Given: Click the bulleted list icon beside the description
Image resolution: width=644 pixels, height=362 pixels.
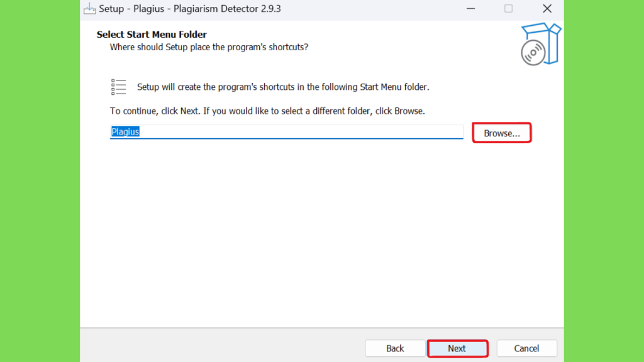Looking at the screenshot, I should tap(119, 87).
